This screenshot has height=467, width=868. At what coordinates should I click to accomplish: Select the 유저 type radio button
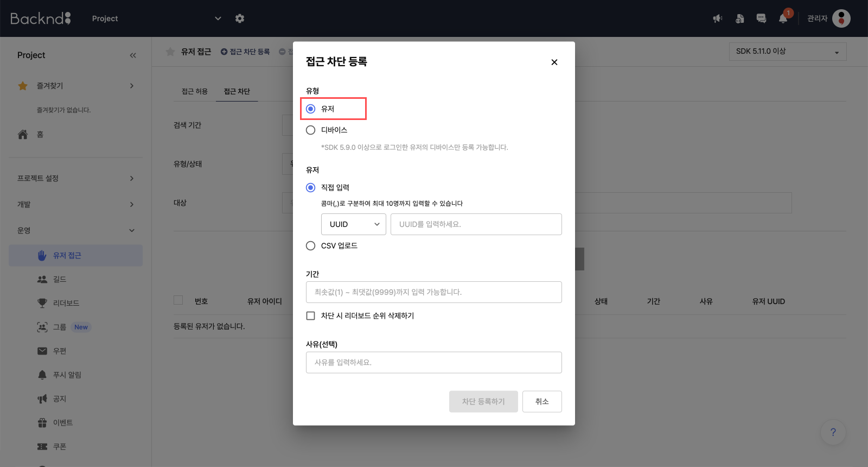[311, 109]
